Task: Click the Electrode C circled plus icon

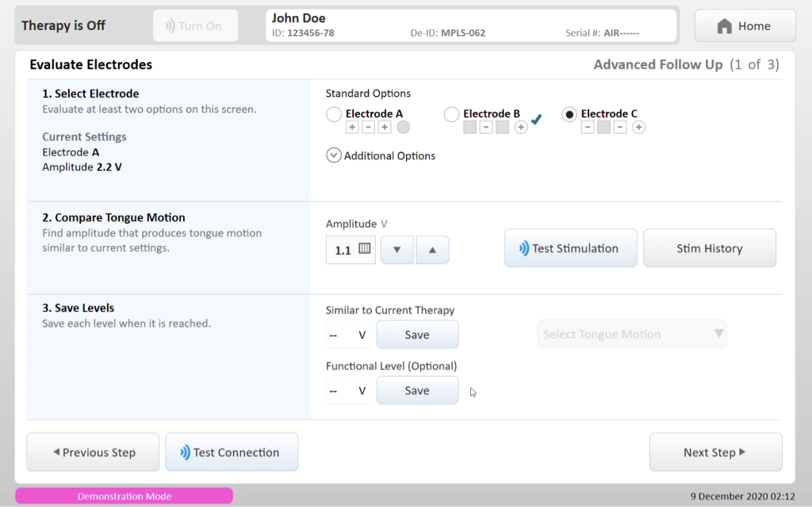Action: coord(638,127)
